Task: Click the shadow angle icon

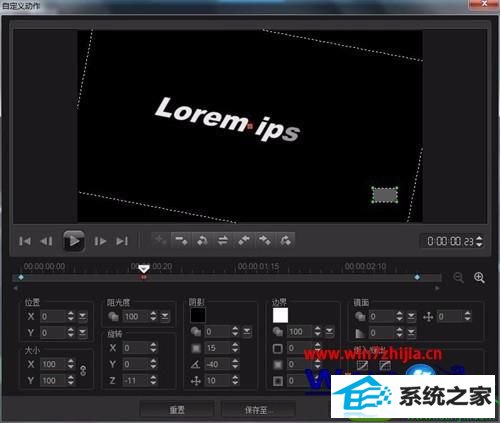Action: point(195,364)
